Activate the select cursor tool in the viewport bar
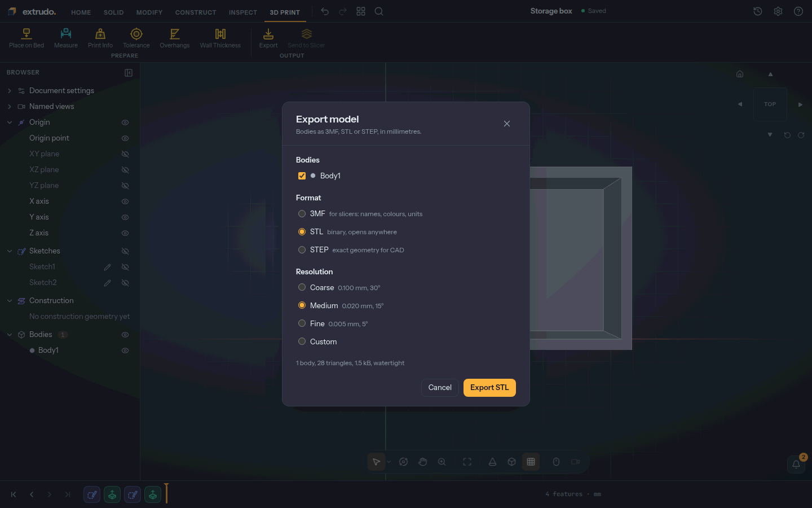This screenshot has height=508, width=812. pos(376,462)
